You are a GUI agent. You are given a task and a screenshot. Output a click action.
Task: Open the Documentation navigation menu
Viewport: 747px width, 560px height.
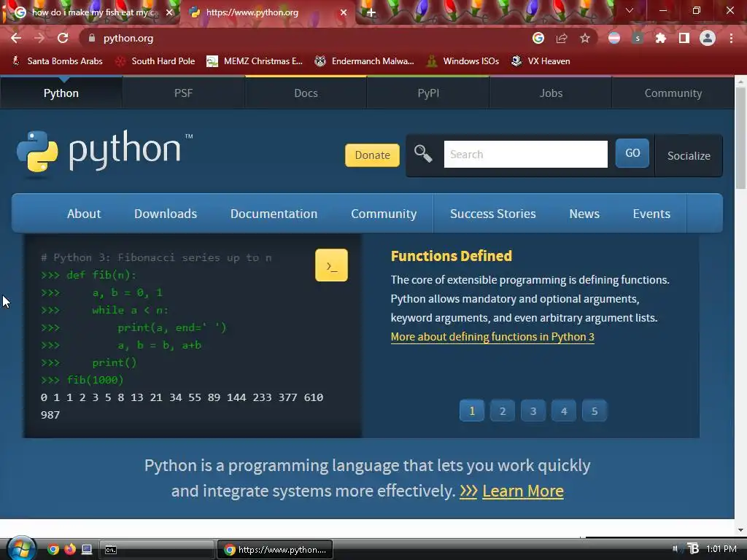[274, 214]
